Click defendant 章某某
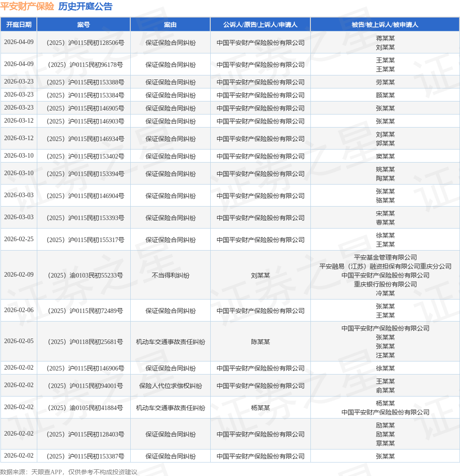The height and width of the screenshot is (476, 460). coord(385,443)
